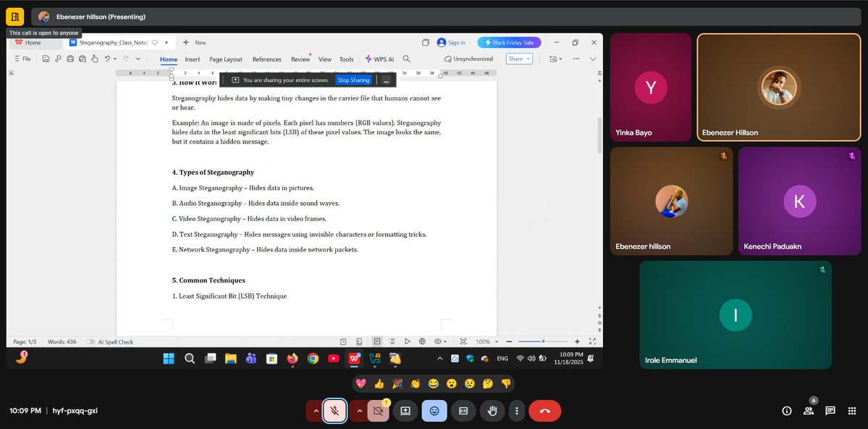Expand the microphone options chevron
The width and height of the screenshot is (868, 429).
click(315, 411)
